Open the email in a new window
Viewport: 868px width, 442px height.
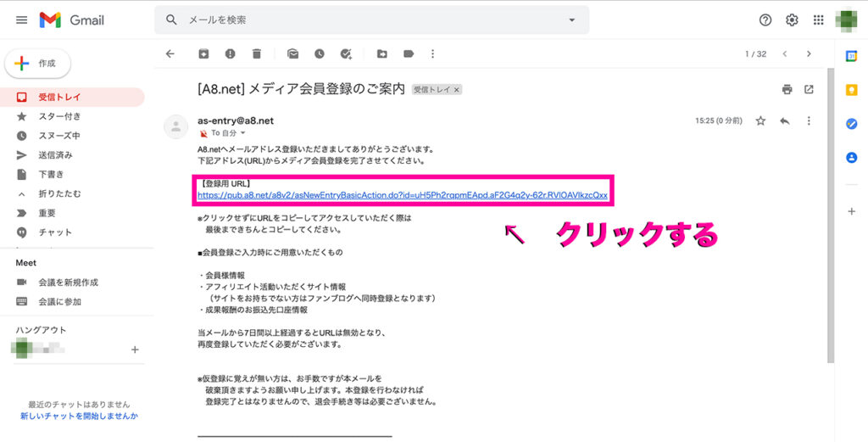tap(809, 89)
